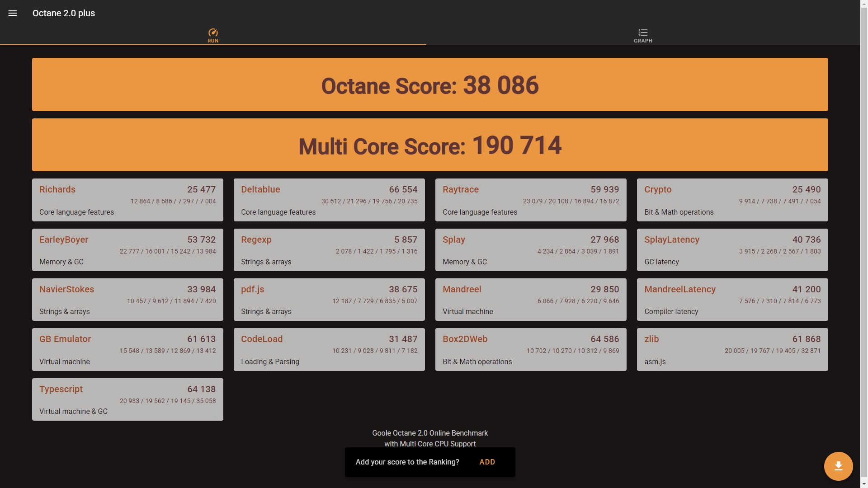The width and height of the screenshot is (868, 488).
Task: Click the Octane 2.0 plus title
Action: click(64, 13)
